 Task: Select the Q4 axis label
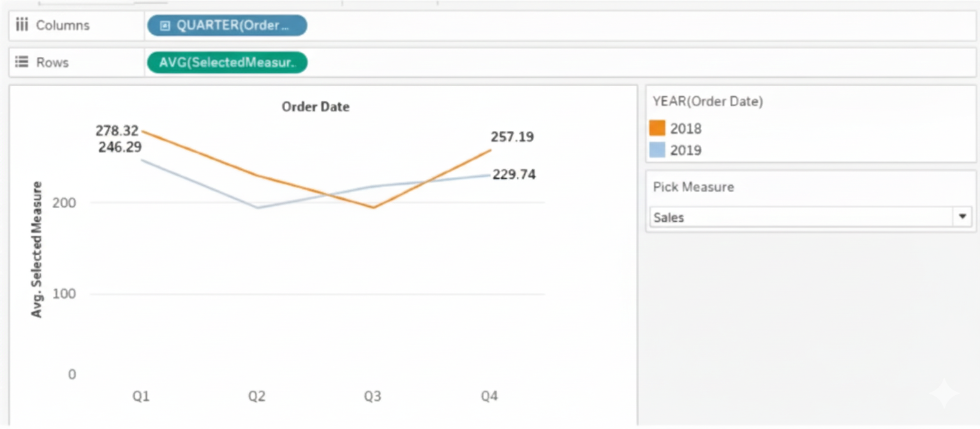tap(489, 396)
